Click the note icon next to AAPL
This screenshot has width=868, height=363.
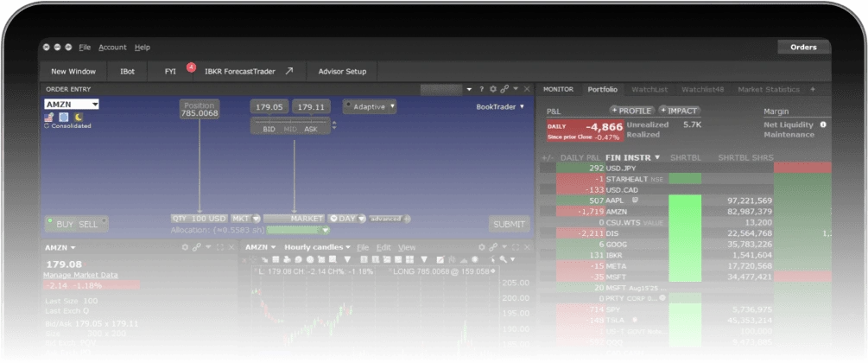(x=636, y=200)
